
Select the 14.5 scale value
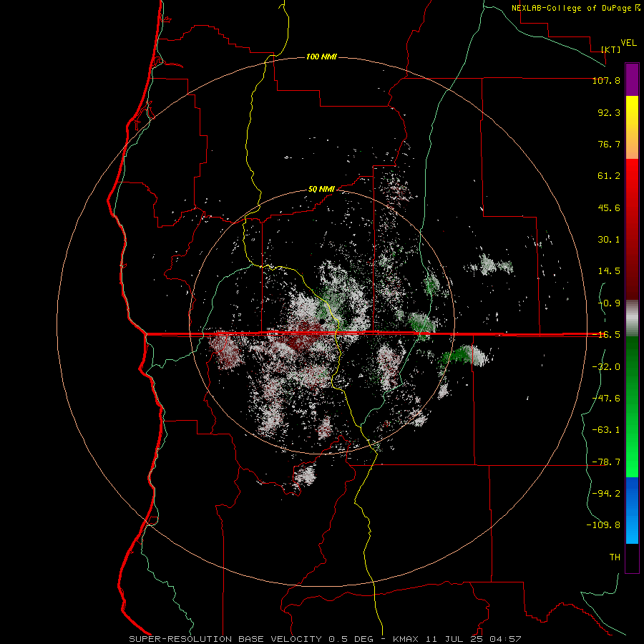[609, 271]
